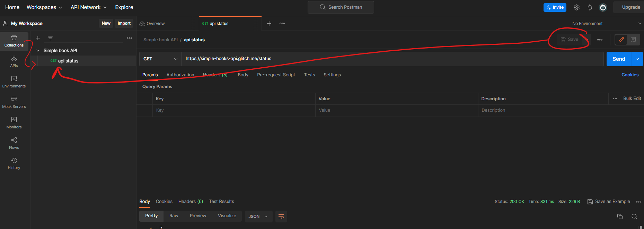Click Save as Example
Screen dimensions: 644x229
coord(609,202)
